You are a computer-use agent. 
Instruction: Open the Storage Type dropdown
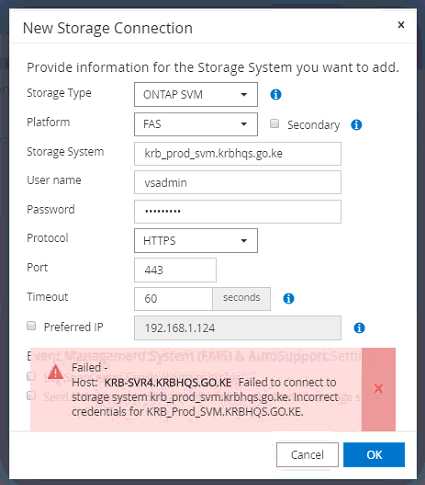pos(196,95)
